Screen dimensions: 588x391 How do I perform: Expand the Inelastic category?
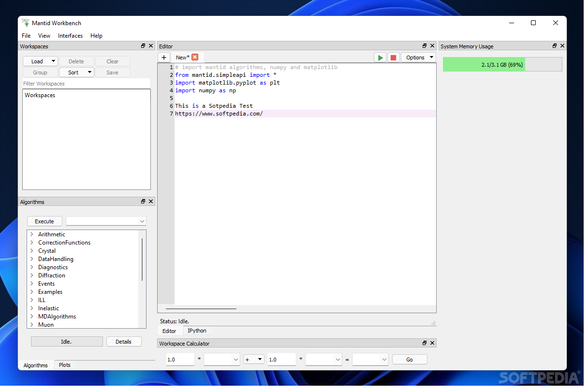point(32,308)
